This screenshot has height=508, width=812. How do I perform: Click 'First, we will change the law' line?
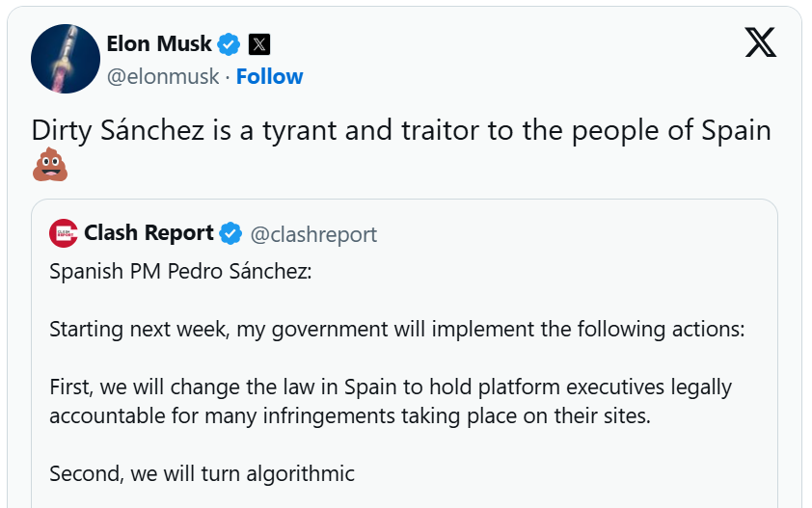point(391,388)
